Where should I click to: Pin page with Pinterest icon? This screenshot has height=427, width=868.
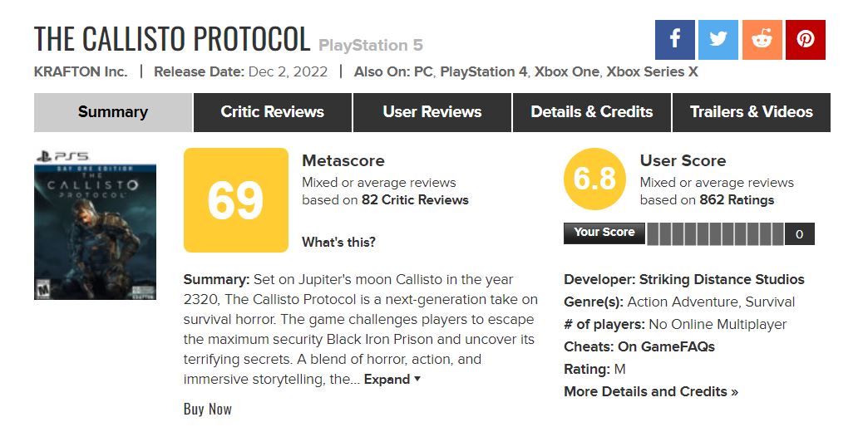805,39
